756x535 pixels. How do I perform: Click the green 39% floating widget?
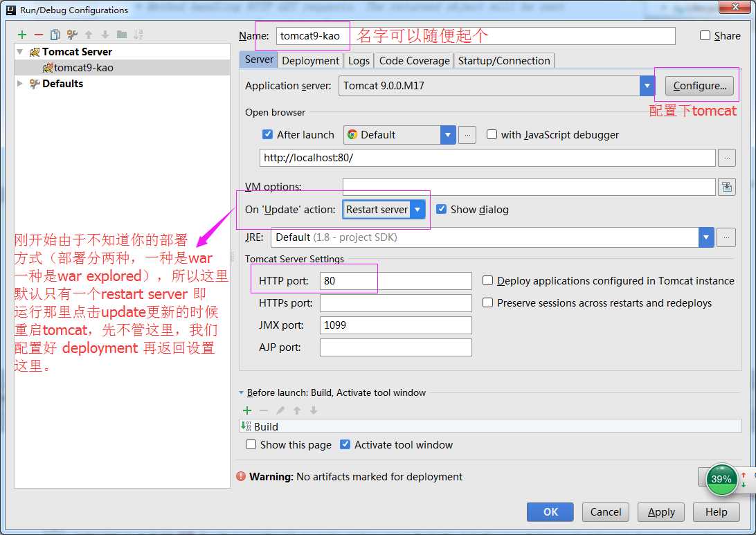click(x=721, y=479)
